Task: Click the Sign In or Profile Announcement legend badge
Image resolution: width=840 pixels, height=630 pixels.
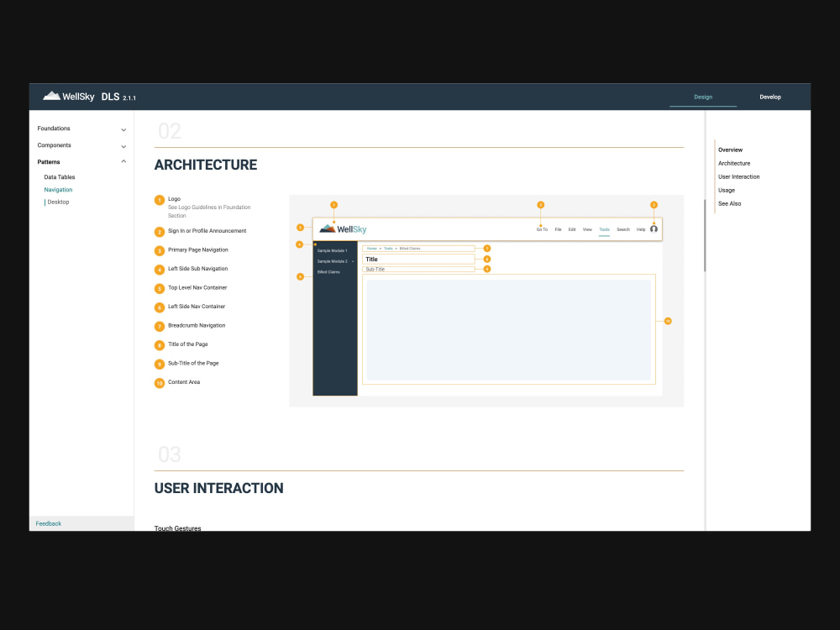Action: pos(159,232)
